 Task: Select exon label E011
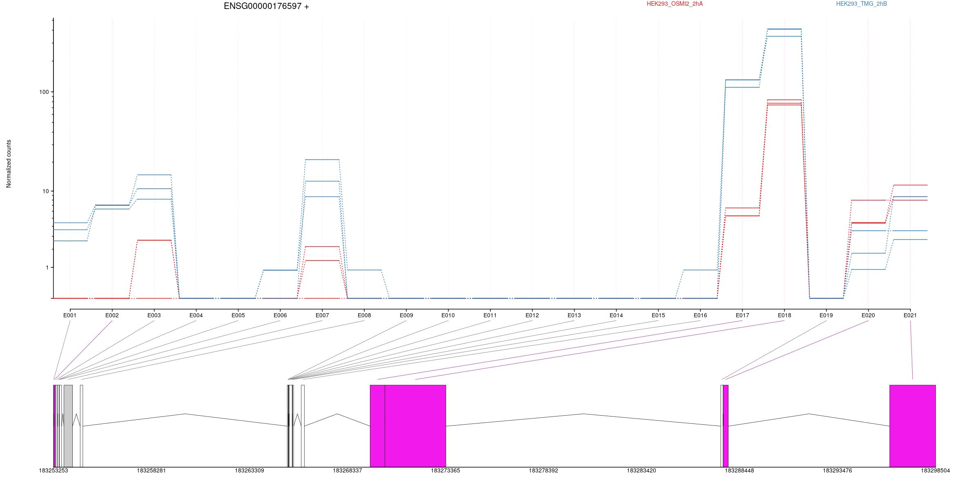pos(490,315)
